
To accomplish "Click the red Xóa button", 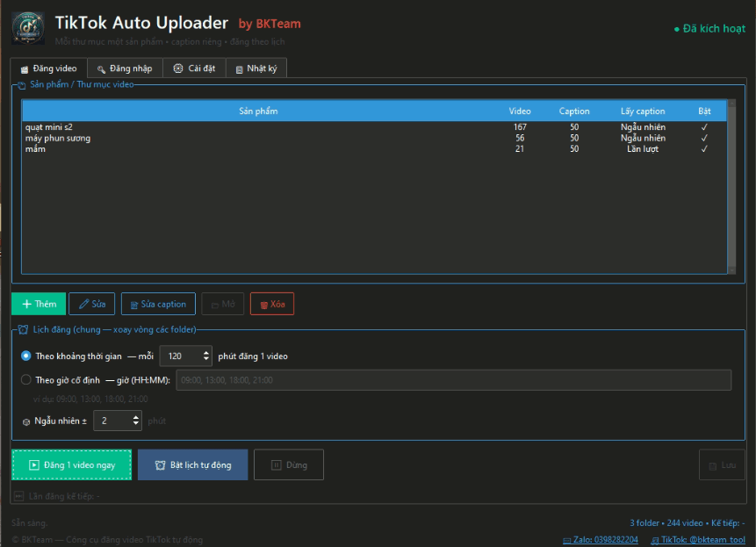I will pyautogui.click(x=272, y=304).
